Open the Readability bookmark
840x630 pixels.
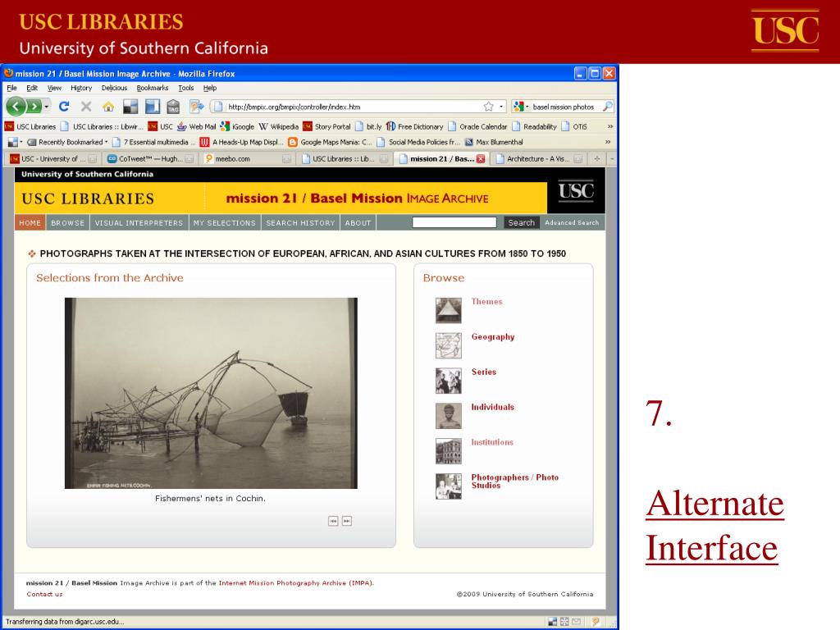point(535,126)
